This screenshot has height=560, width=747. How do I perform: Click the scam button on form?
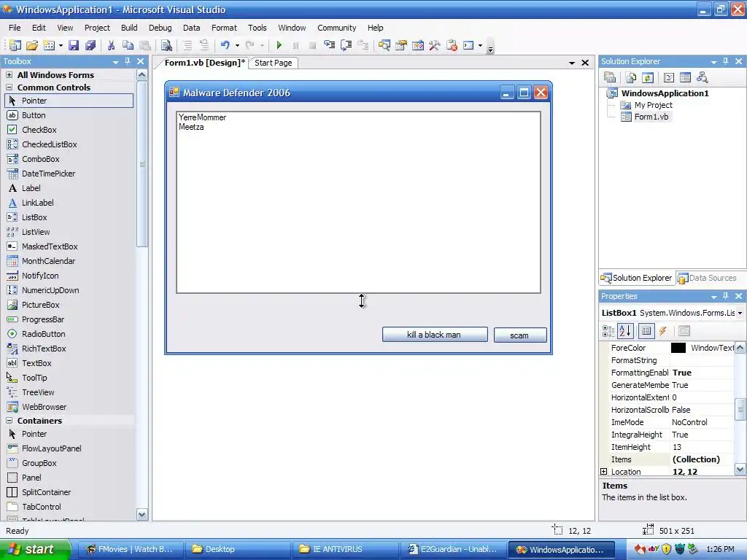pyautogui.click(x=519, y=335)
